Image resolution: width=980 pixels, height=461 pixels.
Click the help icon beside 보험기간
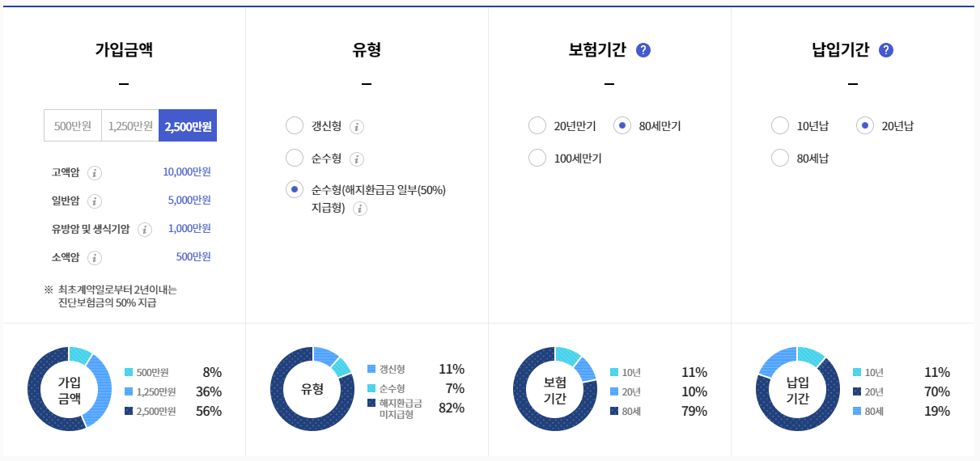[643, 50]
